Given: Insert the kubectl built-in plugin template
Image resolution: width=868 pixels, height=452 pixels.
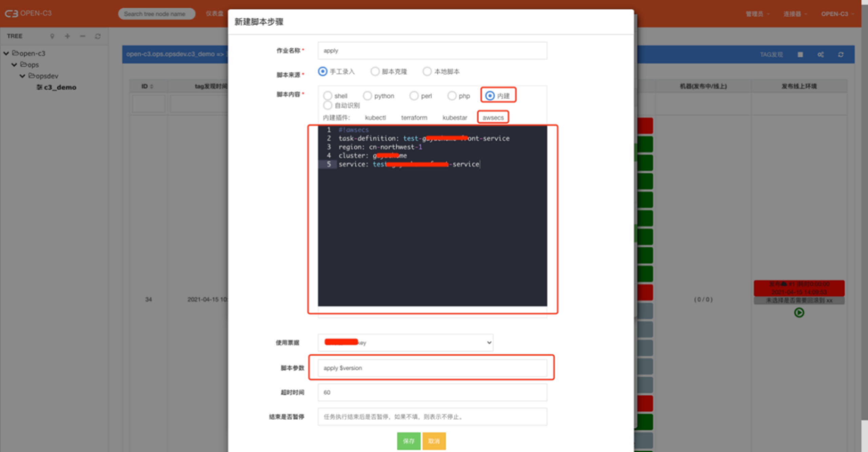Looking at the screenshot, I should point(375,118).
